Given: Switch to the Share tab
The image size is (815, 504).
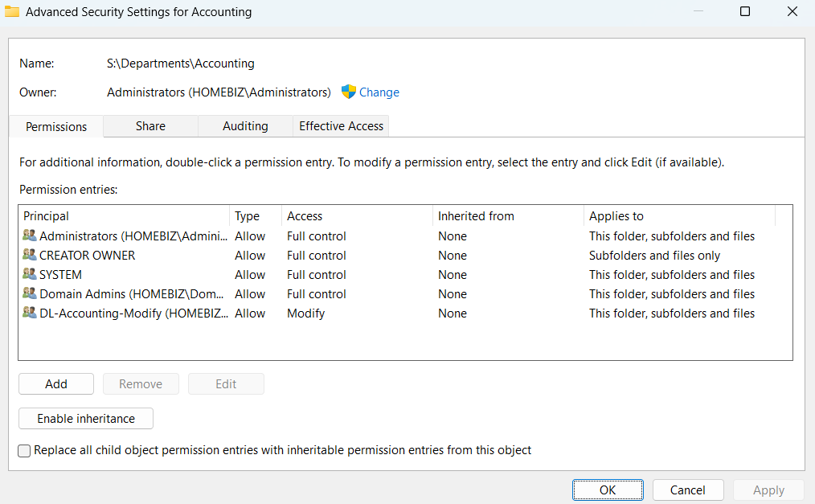Looking at the screenshot, I should tap(151, 126).
